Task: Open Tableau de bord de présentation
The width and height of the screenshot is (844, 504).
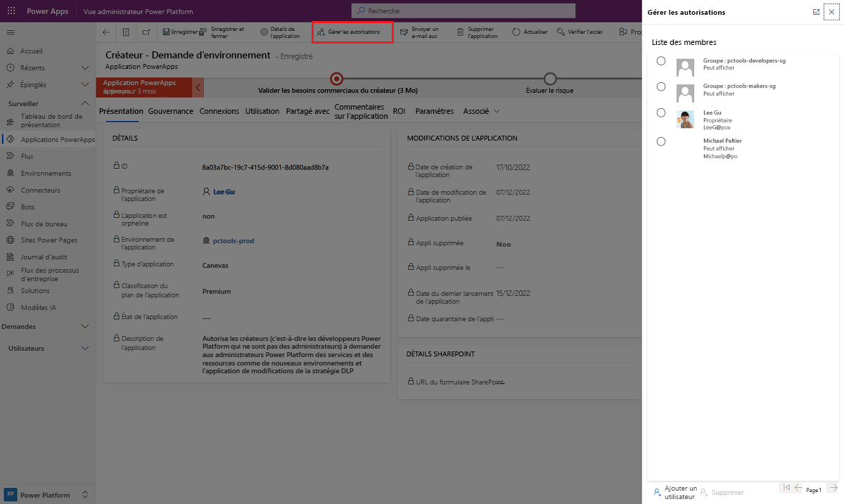Action: (48, 120)
